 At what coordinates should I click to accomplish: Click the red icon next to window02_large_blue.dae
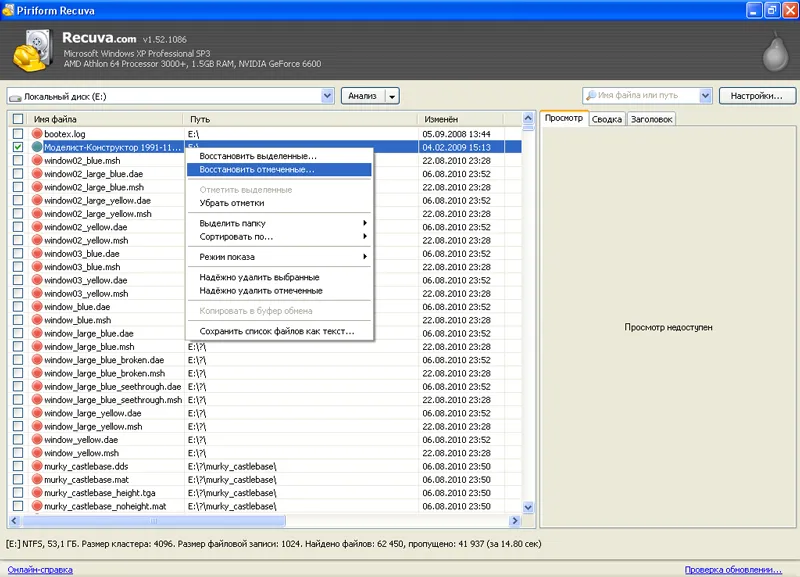point(37,173)
